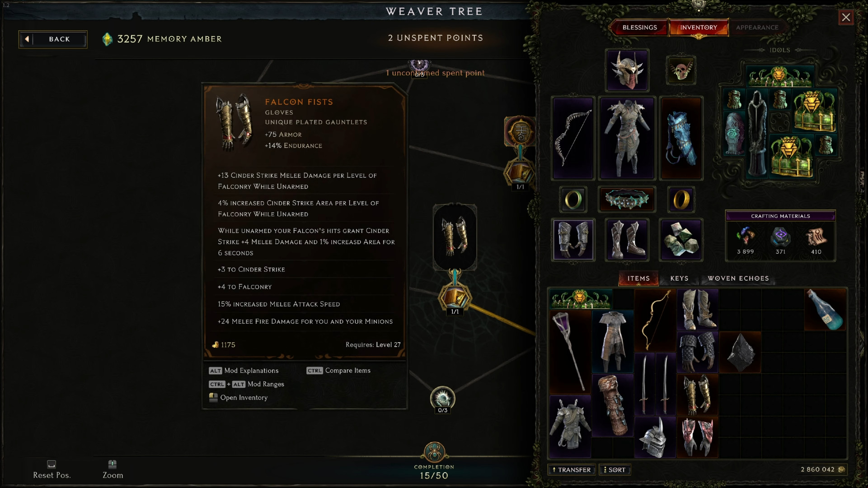Image resolution: width=868 pixels, height=488 pixels.
Task: Sort the inventory items
Action: [x=615, y=470]
